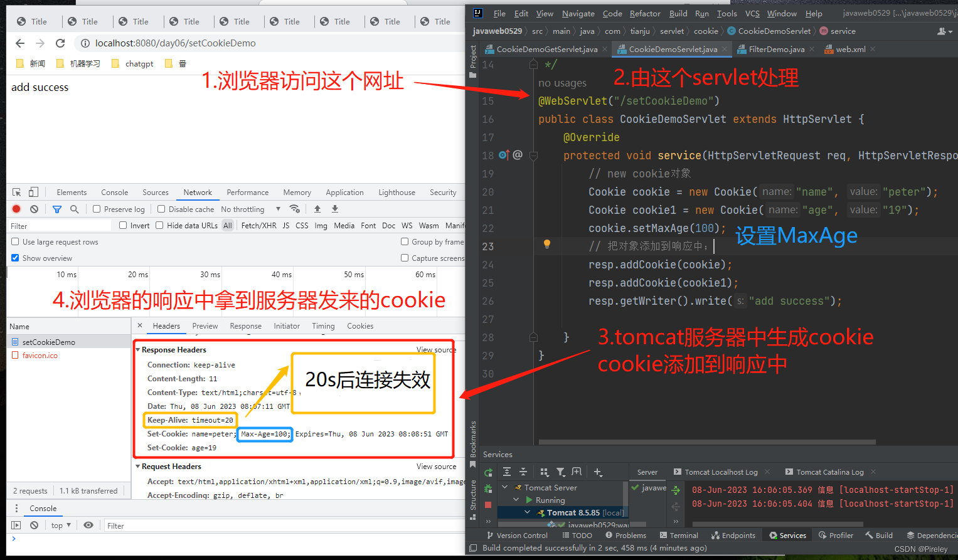Click the network Filter input field
The image size is (958, 560).
pos(60,226)
